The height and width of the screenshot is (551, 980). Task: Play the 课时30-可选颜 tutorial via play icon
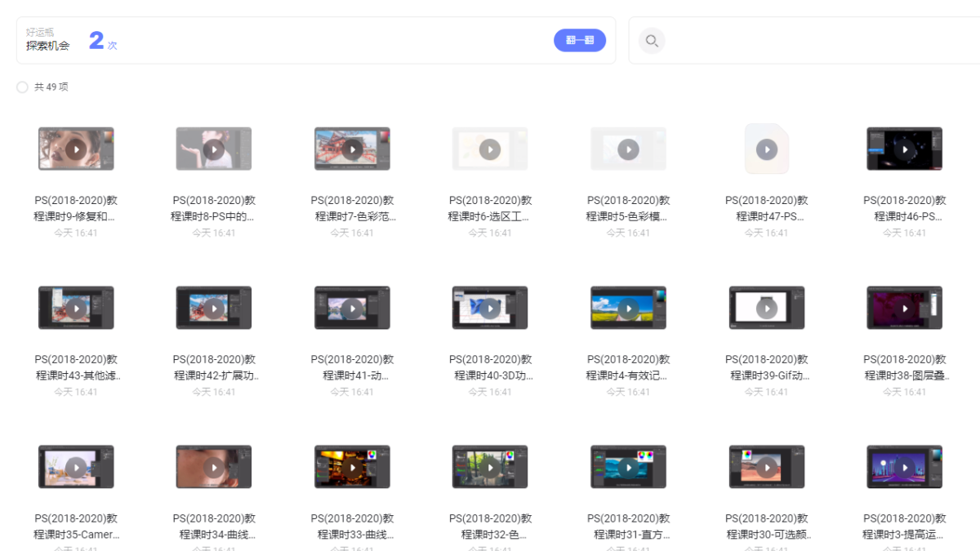click(766, 467)
